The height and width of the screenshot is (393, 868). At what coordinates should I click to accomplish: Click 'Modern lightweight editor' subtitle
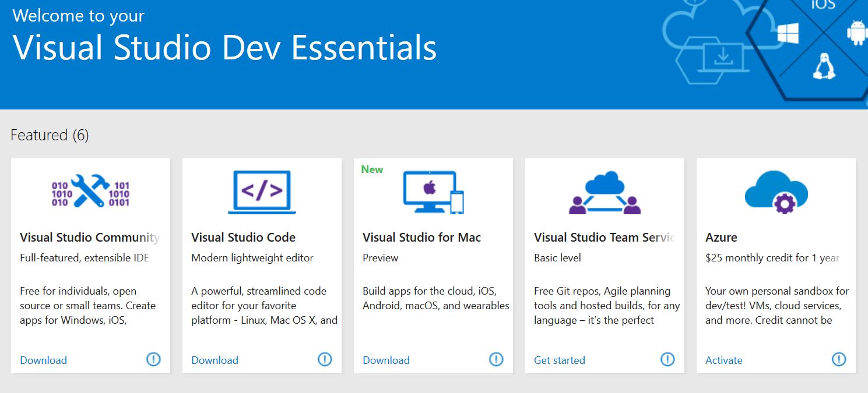point(252,258)
